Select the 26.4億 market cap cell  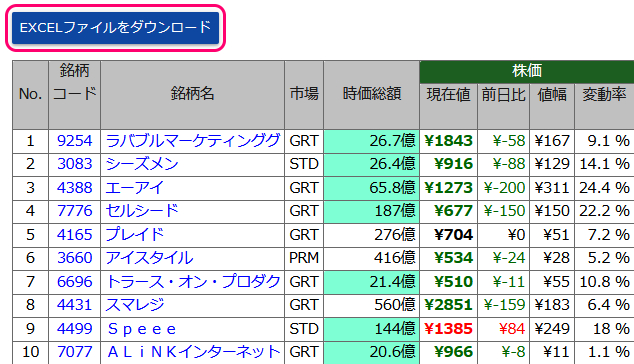pos(372,164)
